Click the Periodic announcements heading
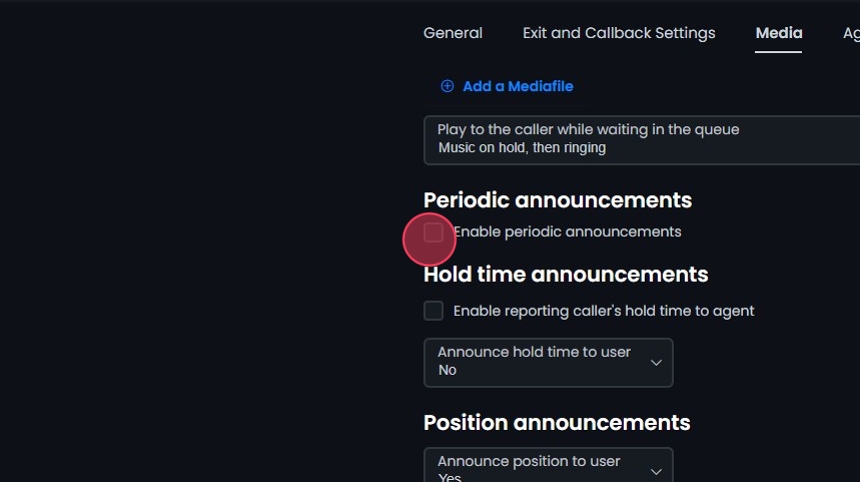 point(557,200)
